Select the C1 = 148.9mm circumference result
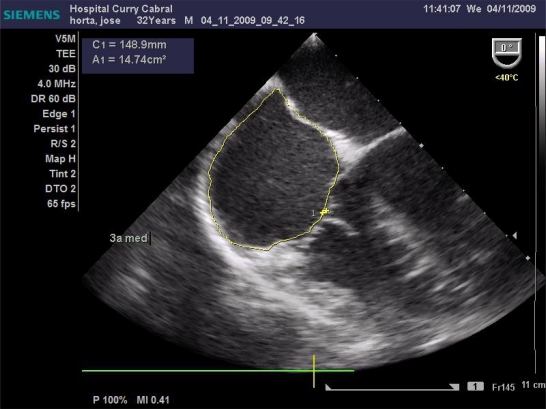Viewport: 546px width, 409px height. (x=129, y=45)
